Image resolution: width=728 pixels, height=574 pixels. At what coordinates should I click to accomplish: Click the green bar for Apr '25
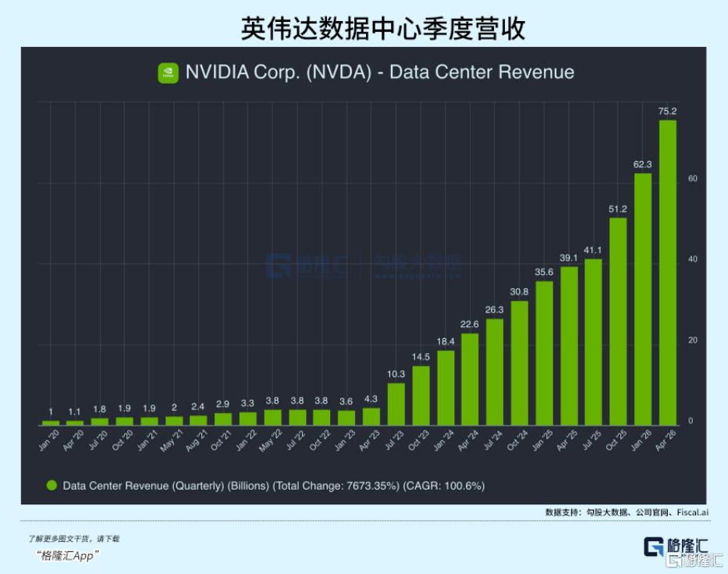tap(570, 346)
